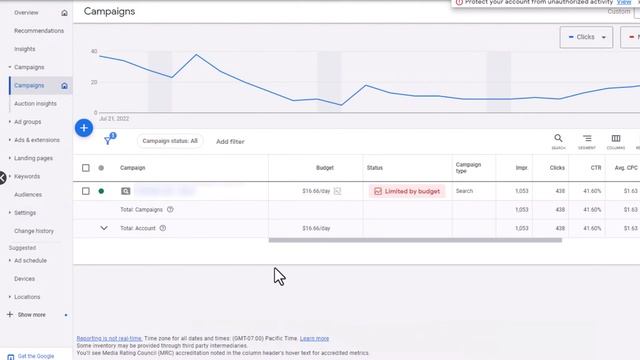The width and height of the screenshot is (640, 360).
Task: Sort by Clicks column header
Action: (557, 168)
